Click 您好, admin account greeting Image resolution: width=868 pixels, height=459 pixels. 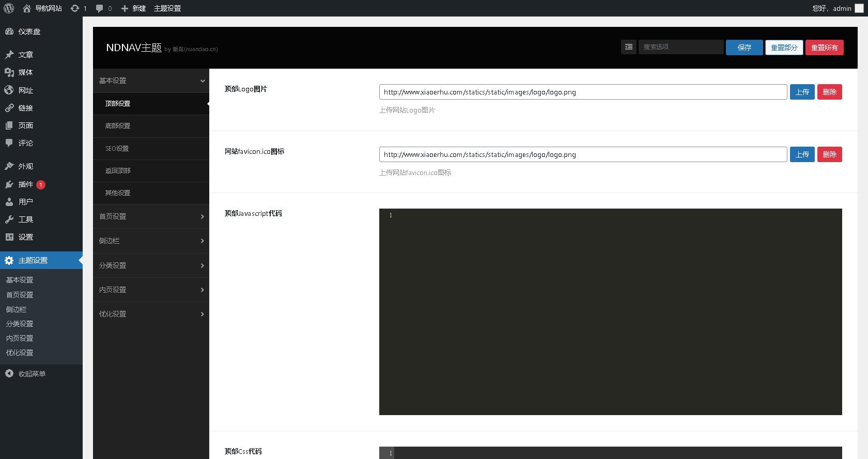tap(832, 8)
